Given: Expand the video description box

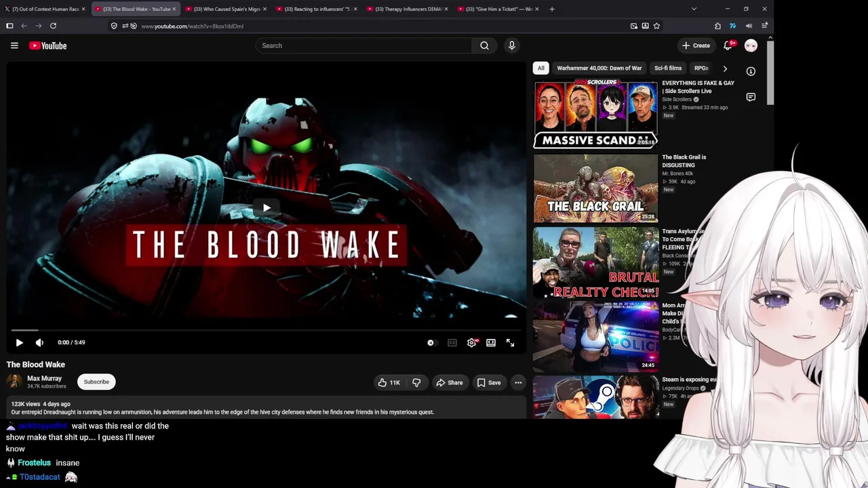Looking at the screenshot, I should 267,408.
